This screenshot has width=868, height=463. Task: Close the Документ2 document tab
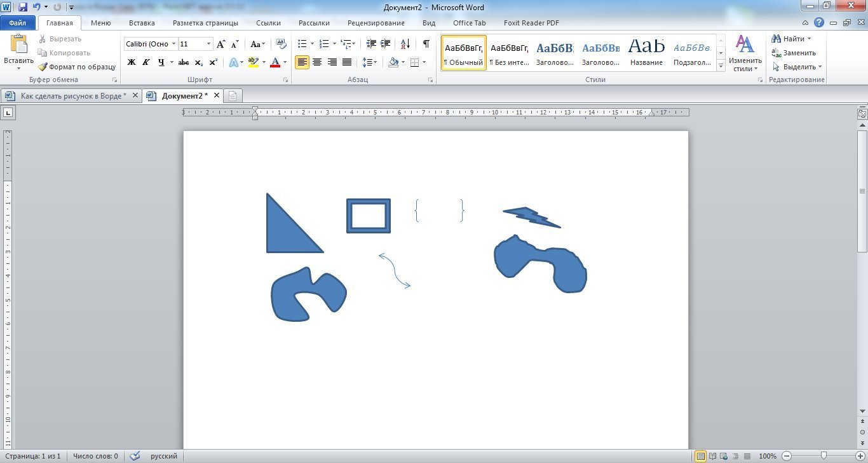[217, 95]
